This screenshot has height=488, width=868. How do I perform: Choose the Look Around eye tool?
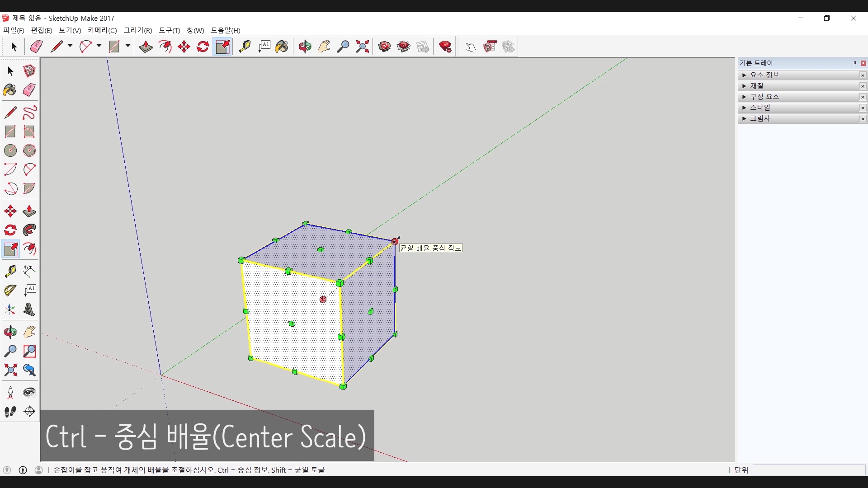[x=29, y=392]
